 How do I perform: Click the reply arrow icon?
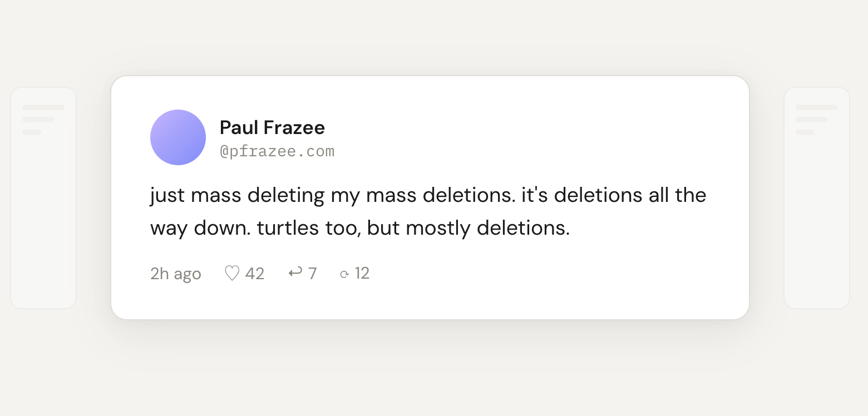[295, 273]
